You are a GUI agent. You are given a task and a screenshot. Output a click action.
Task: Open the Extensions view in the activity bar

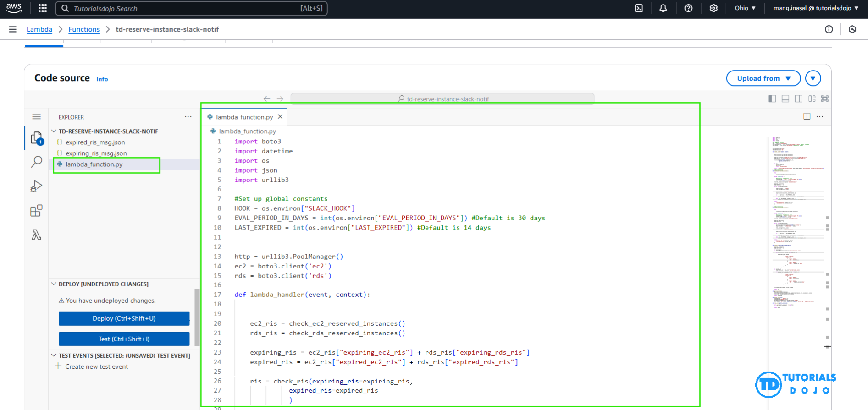coord(37,211)
